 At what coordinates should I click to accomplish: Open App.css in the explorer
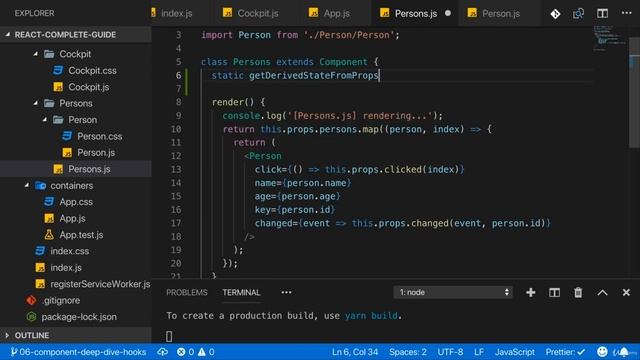pyautogui.click(x=76, y=202)
